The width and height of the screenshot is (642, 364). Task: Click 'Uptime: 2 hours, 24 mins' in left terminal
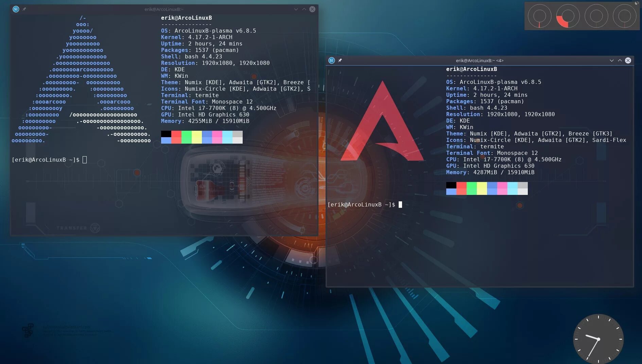point(202,43)
